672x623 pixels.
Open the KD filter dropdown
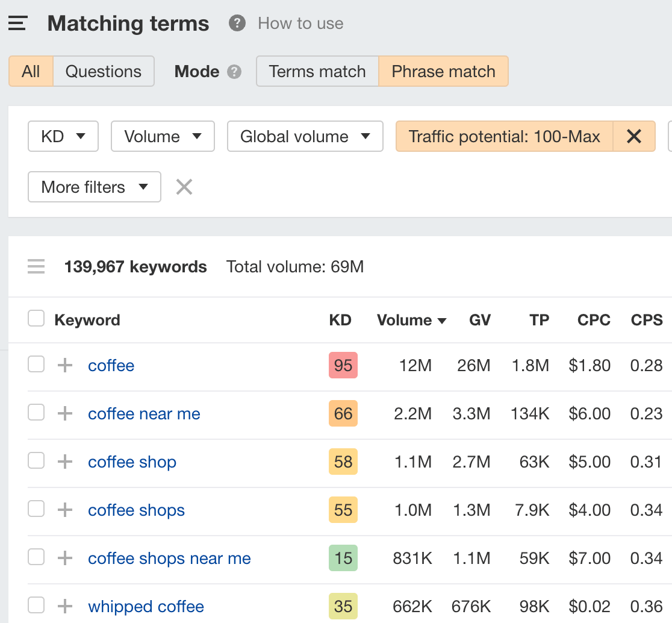pos(63,136)
